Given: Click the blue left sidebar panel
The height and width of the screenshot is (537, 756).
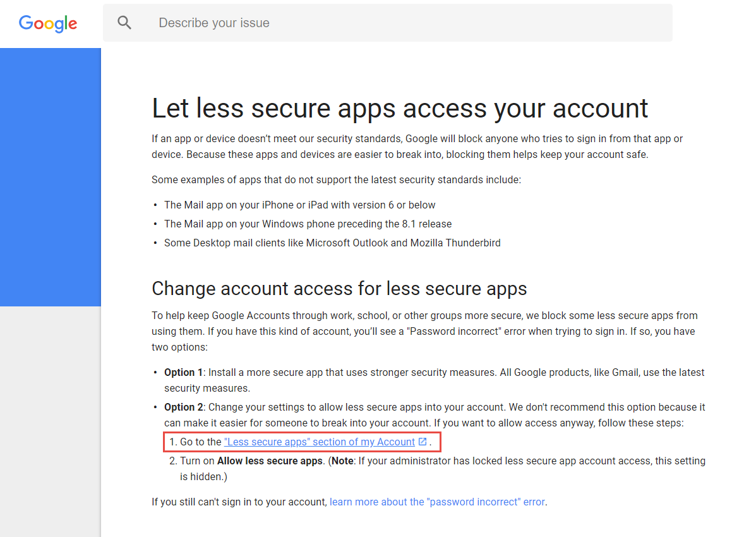Looking at the screenshot, I should (x=51, y=177).
